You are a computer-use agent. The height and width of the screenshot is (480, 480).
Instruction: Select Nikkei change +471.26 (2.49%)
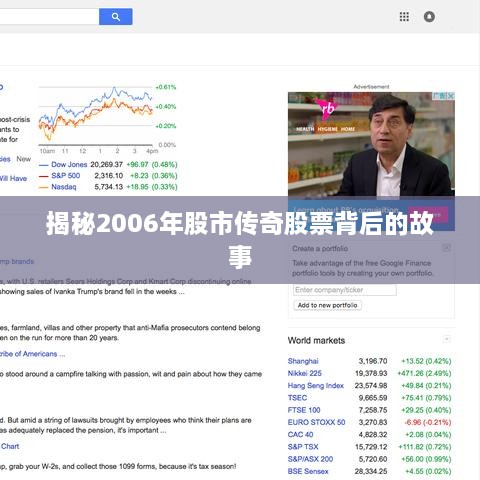coord(424,373)
